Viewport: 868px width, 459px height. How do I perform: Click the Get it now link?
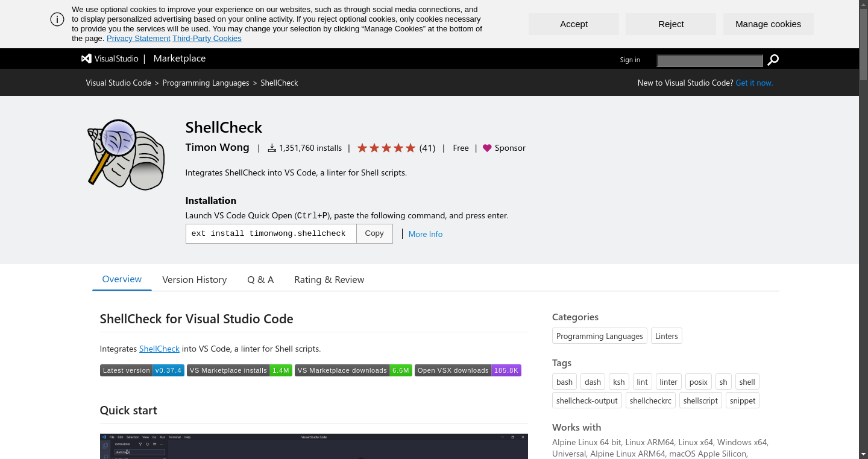tap(754, 83)
